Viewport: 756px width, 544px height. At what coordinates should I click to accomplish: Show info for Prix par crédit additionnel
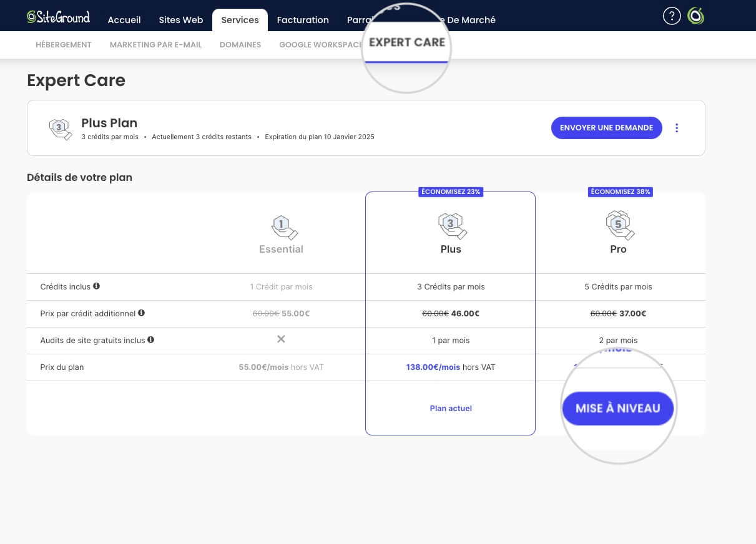(141, 313)
